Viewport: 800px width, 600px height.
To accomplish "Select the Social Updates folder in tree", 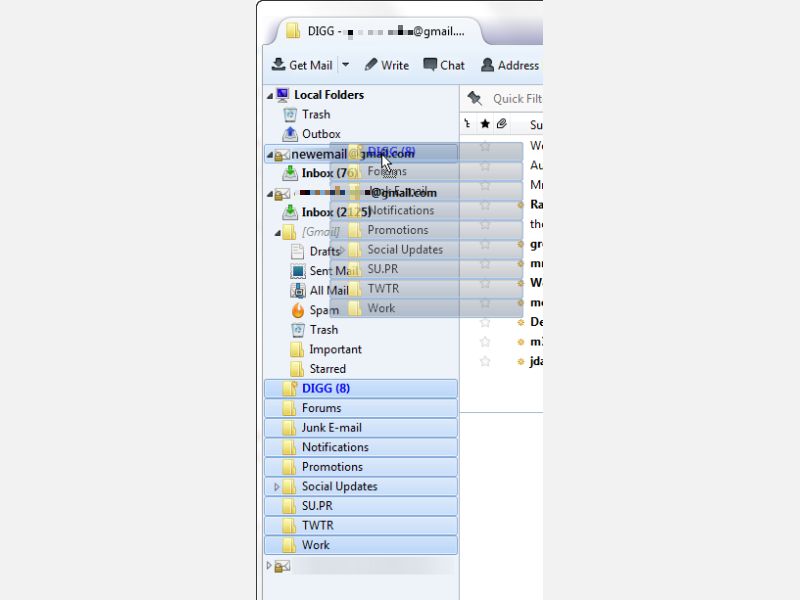I will pos(361,486).
